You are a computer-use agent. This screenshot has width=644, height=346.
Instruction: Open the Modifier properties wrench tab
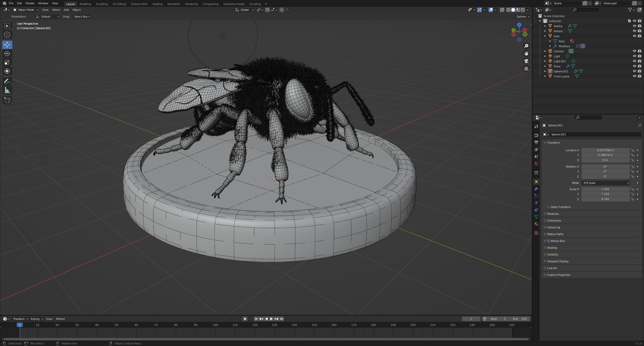tap(536, 189)
